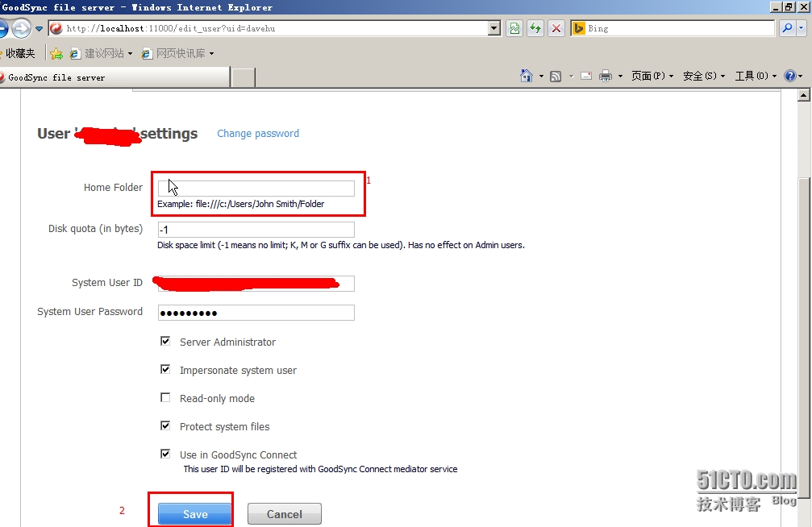Open the 页面(P) page menu
Viewport: 812px width, 527px height.
[652, 76]
